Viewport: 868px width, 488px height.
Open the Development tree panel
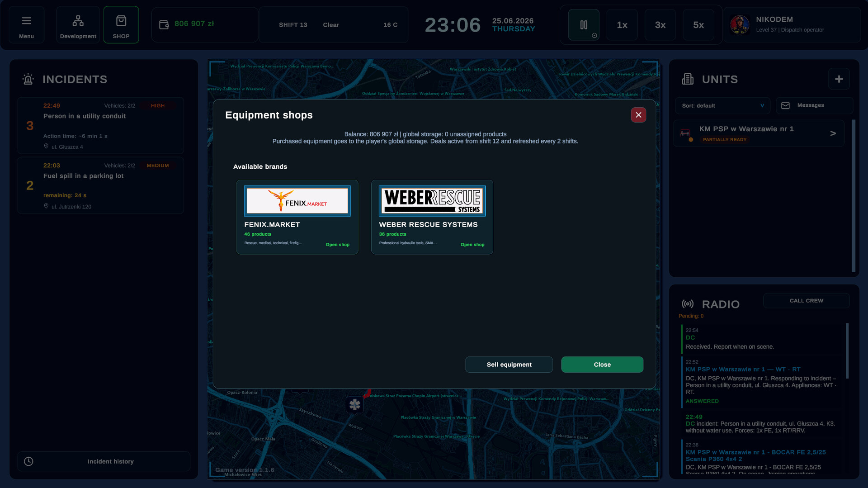78,25
